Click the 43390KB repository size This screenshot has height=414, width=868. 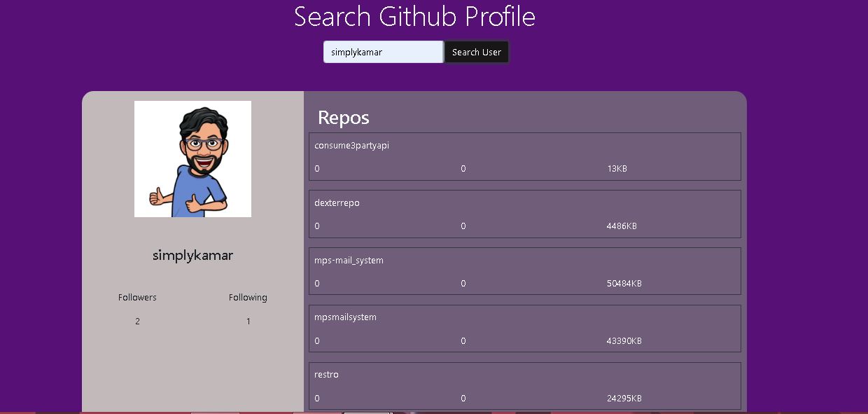pos(624,341)
